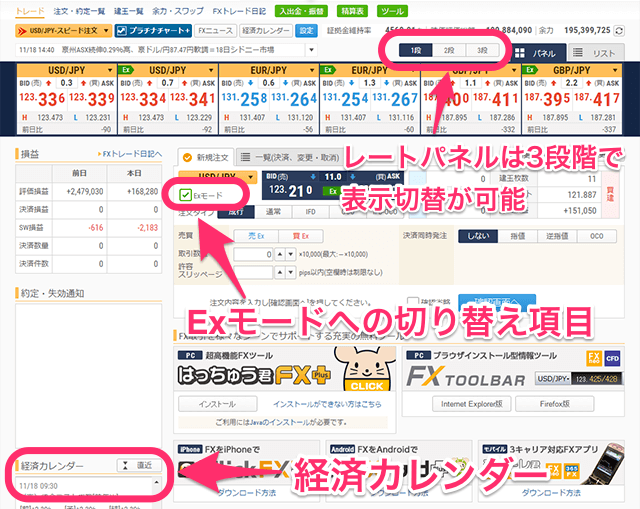640x509 pixels.
Task: Click the green ツール button
Action: (392, 11)
